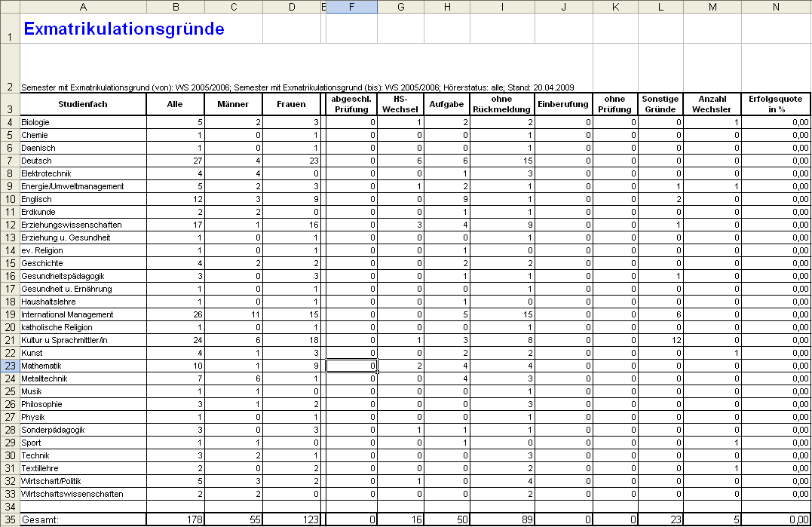
Task: Click the Anzahl Wechsler header cell
Action: point(712,104)
